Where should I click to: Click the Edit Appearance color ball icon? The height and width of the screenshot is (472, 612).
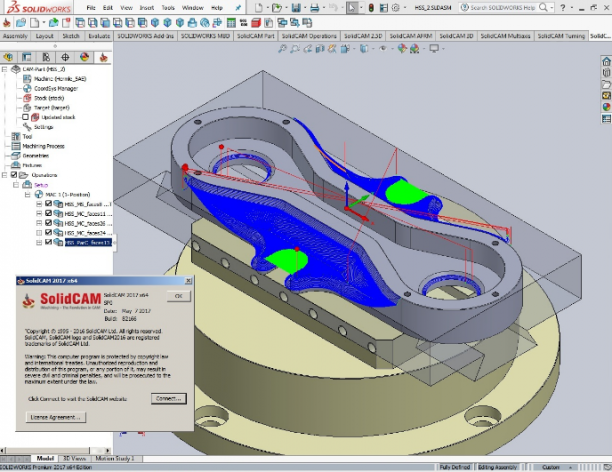[x=402, y=49]
